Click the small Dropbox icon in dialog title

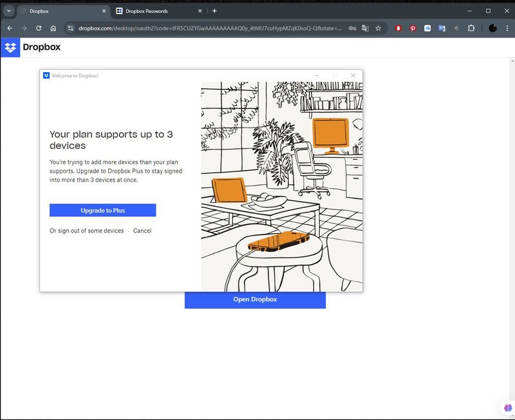point(46,75)
